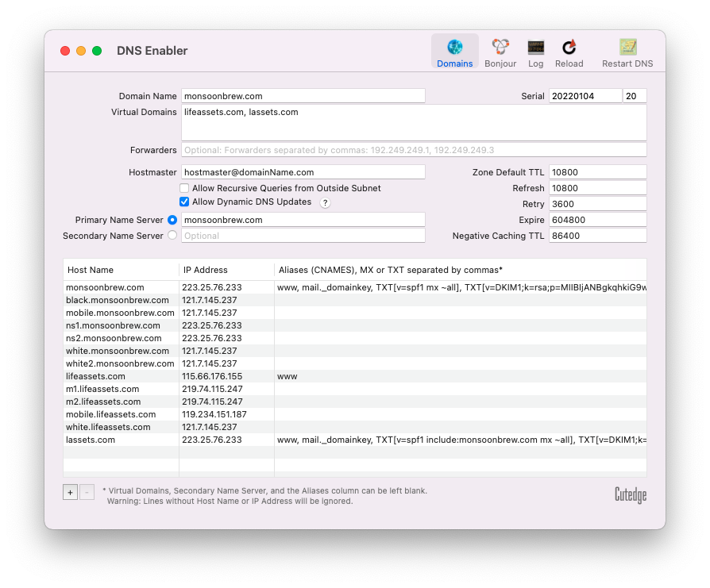Add a new host row with plus

tap(71, 492)
